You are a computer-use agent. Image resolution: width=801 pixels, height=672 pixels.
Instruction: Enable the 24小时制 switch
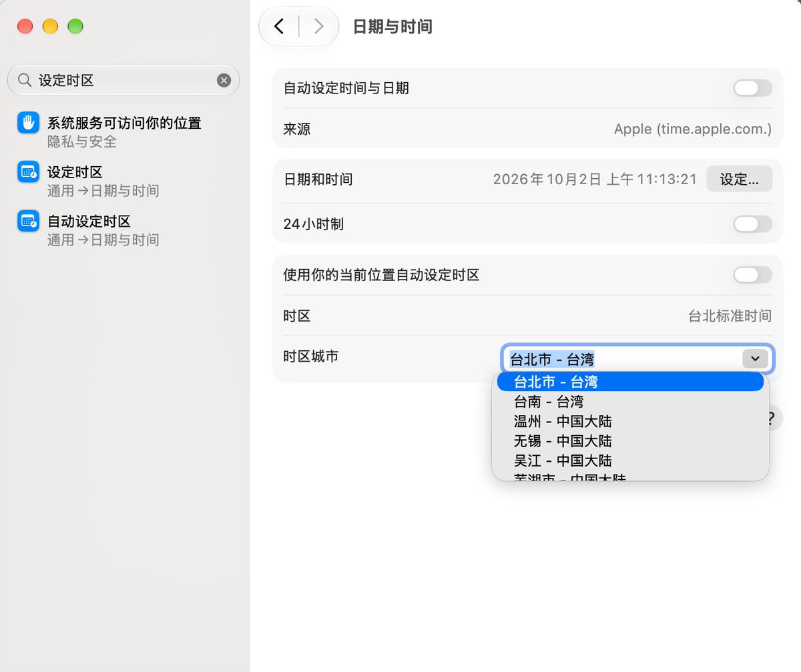point(752,224)
